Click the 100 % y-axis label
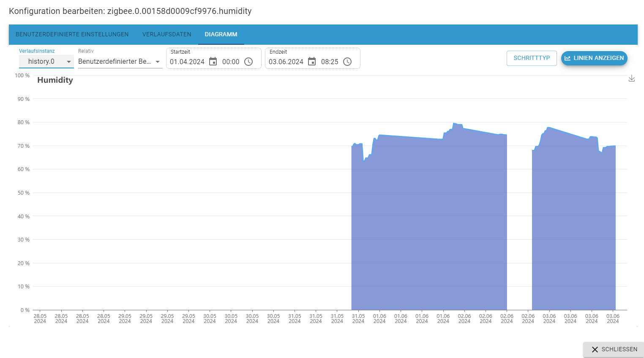Image resolution: width=644 pixels, height=358 pixels. [22, 76]
